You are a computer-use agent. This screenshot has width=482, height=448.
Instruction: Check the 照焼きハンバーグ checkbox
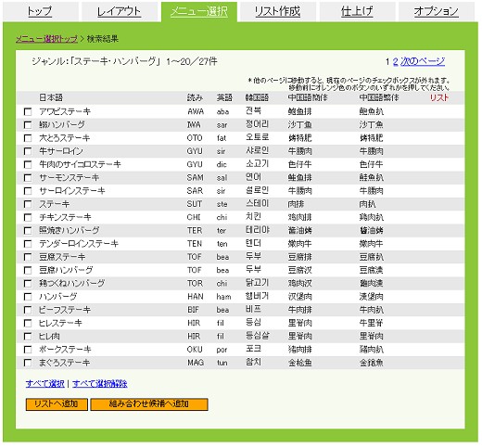tap(28, 231)
